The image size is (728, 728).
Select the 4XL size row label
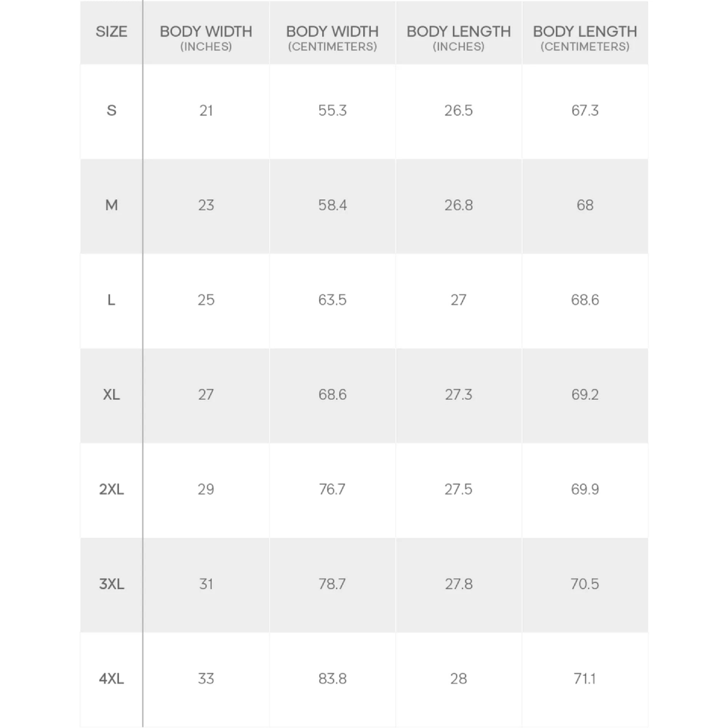[112, 678]
